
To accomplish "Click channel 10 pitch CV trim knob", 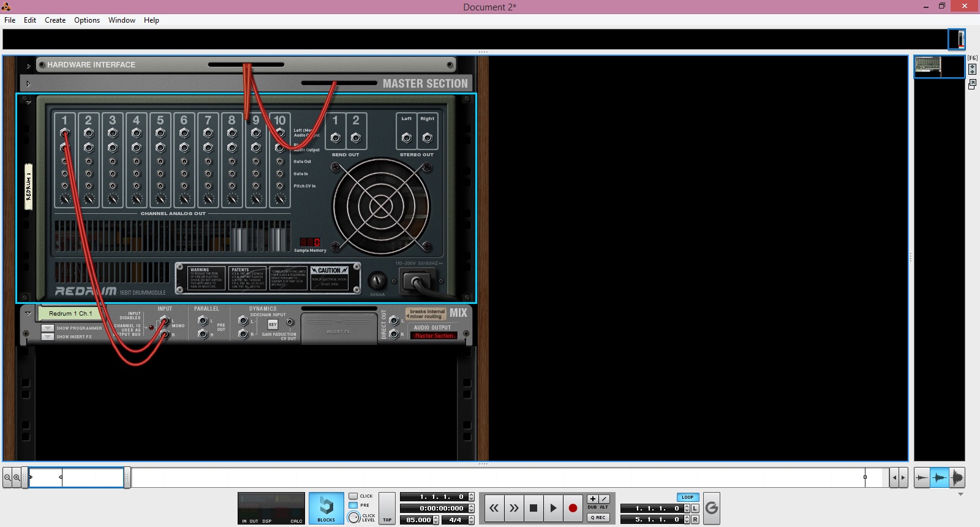I will [280, 199].
